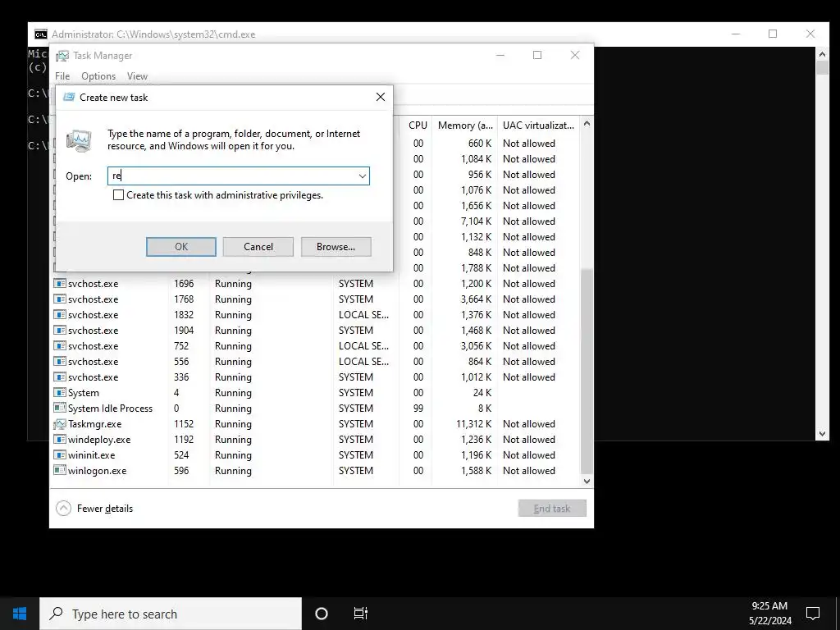
Task: Click PID 1152 in the Taskmgr.exe row
Action: click(184, 424)
